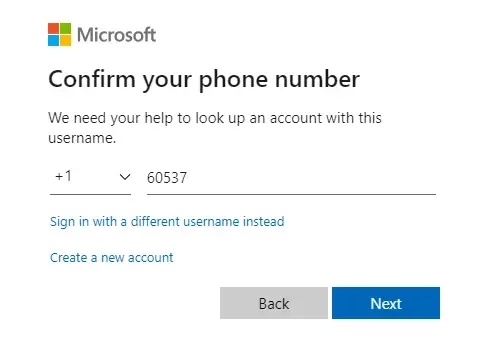The width and height of the screenshot is (491, 362).
Task: Click the yellow square in the Microsoft logo
Action: [65, 40]
